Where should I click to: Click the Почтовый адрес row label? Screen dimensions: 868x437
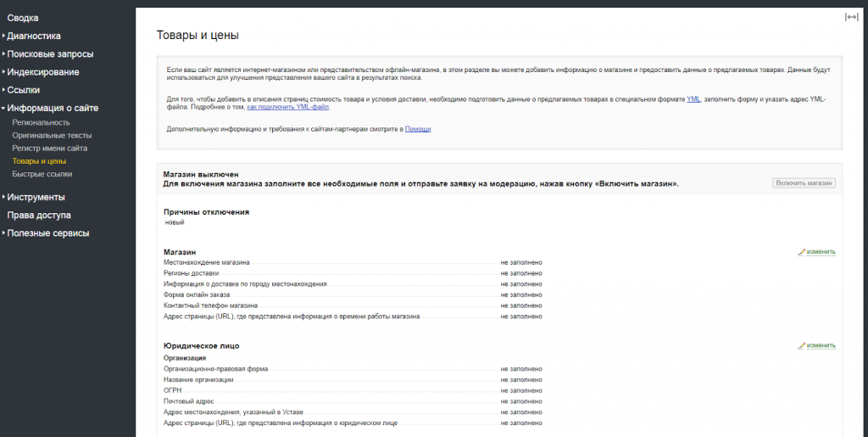click(x=189, y=401)
